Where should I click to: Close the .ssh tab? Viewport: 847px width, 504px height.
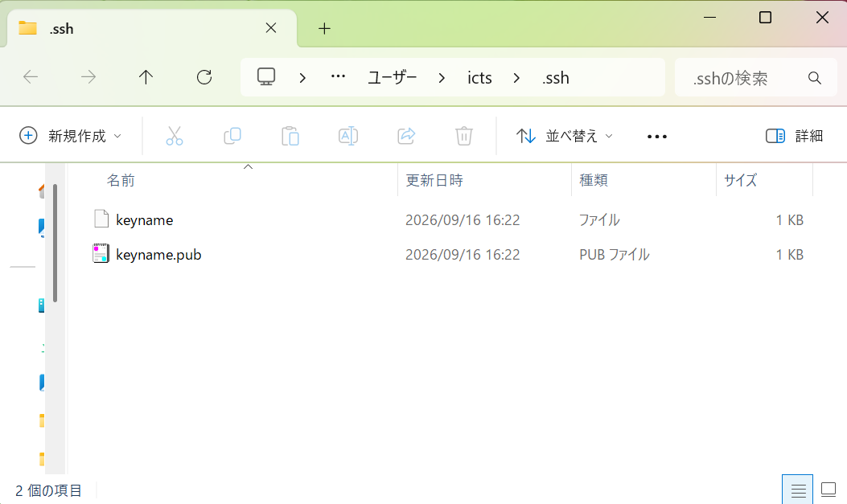tap(271, 28)
